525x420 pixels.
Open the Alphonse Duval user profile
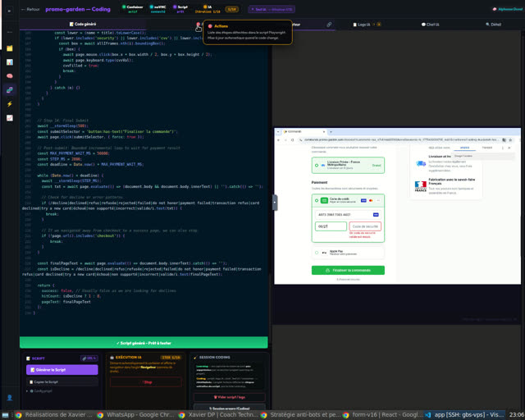tap(507, 9)
